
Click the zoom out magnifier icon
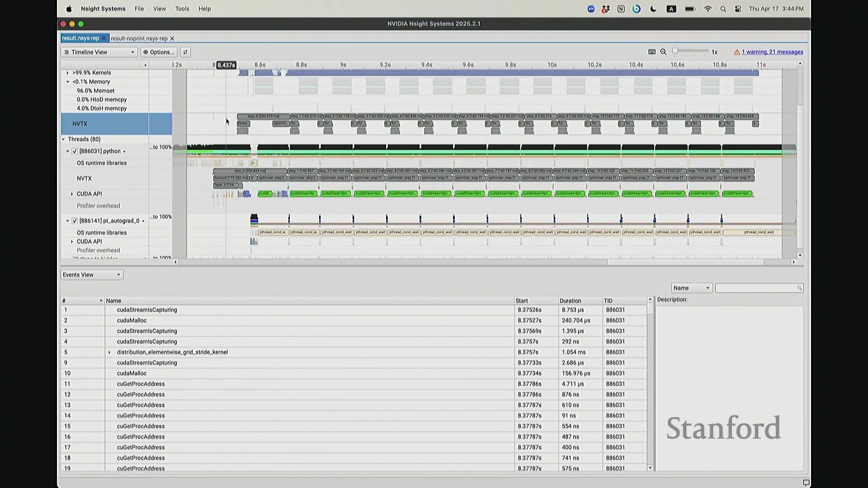point(663,52)
